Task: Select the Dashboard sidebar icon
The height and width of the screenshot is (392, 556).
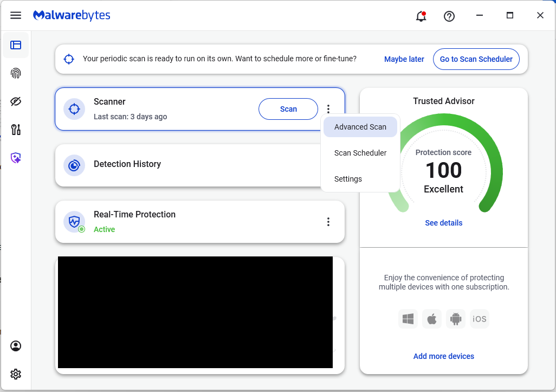Action: [x=16, y=45]
